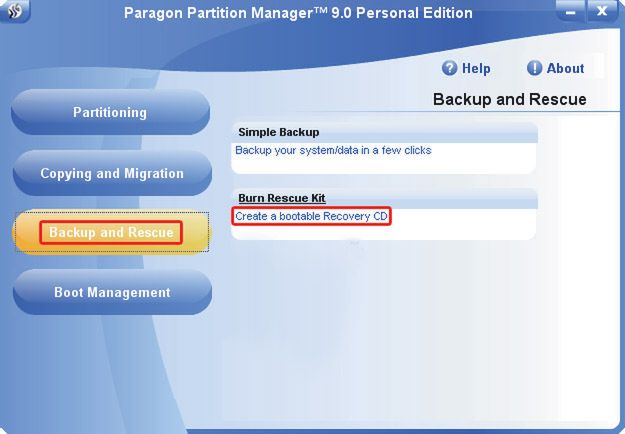Open the Boot Management section
This screenshot has width=625, height=434.
pos(112,292)
